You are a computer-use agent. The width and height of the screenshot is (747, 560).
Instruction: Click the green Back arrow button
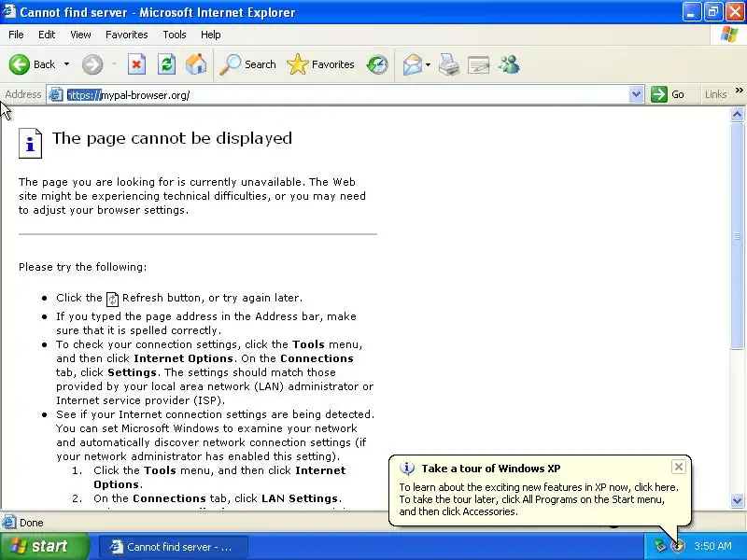pyautogui.click(x=20, y=64)
